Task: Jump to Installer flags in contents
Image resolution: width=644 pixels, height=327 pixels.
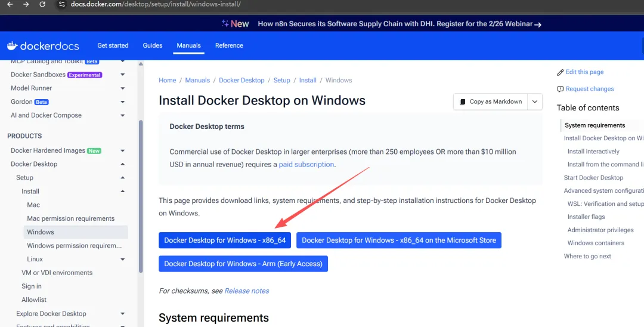Action: pos(586,217)
